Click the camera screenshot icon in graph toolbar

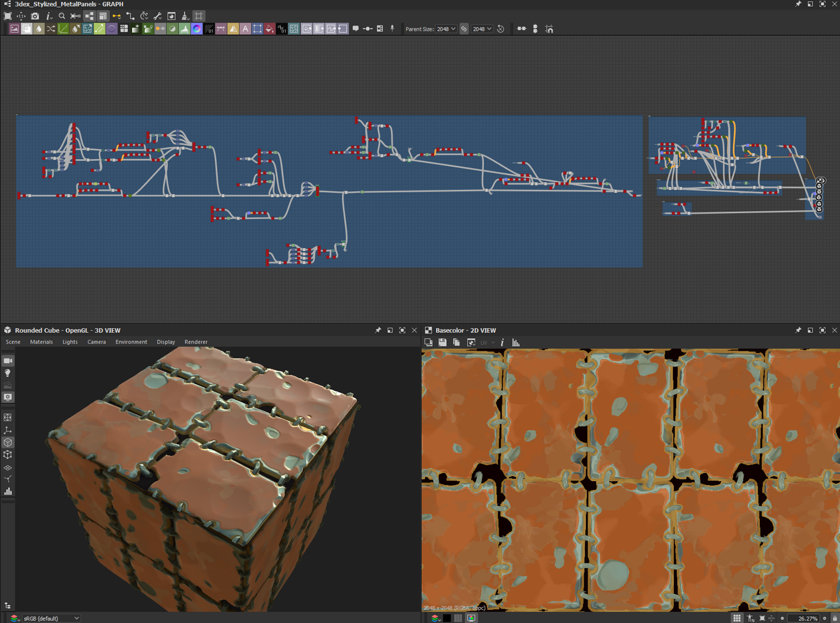35,16
